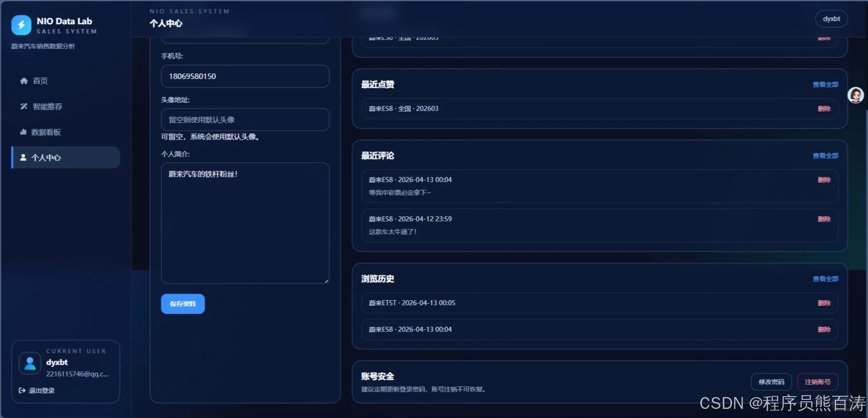
Task: Click the 退出登录 logout arrow icon
Action: (22, 391)
